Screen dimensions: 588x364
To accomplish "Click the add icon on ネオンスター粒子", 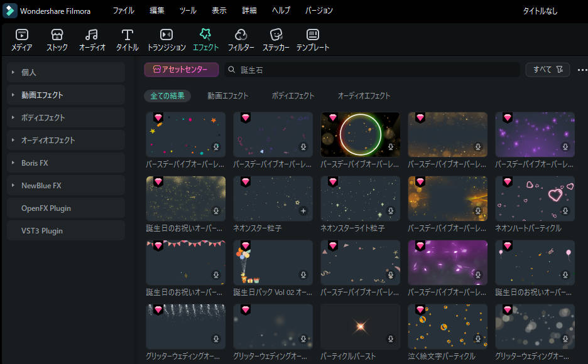I will point(303,211).
